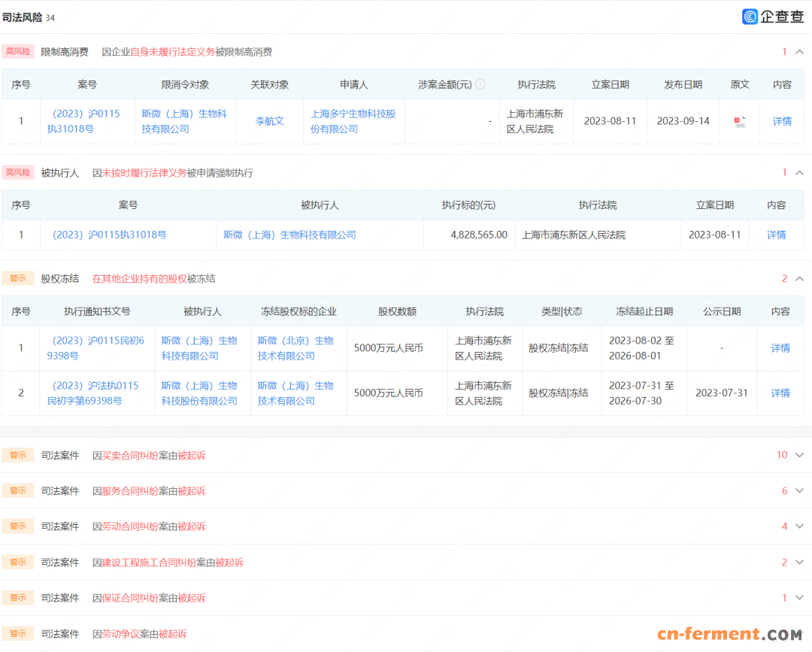Click the 发布日期 value 2023-09-14
This screenshot has width=812, height=652.
pos(683,121)
